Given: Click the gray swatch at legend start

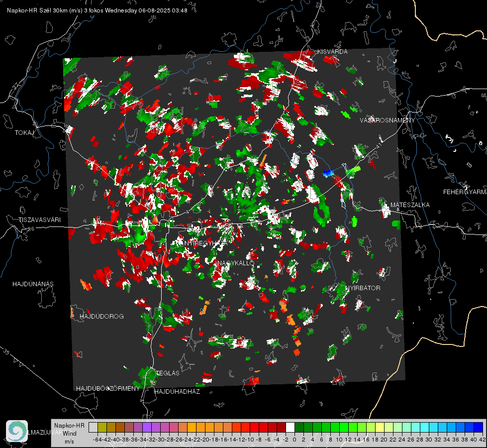Looking at the screenshot, I should tap(93, 428).
